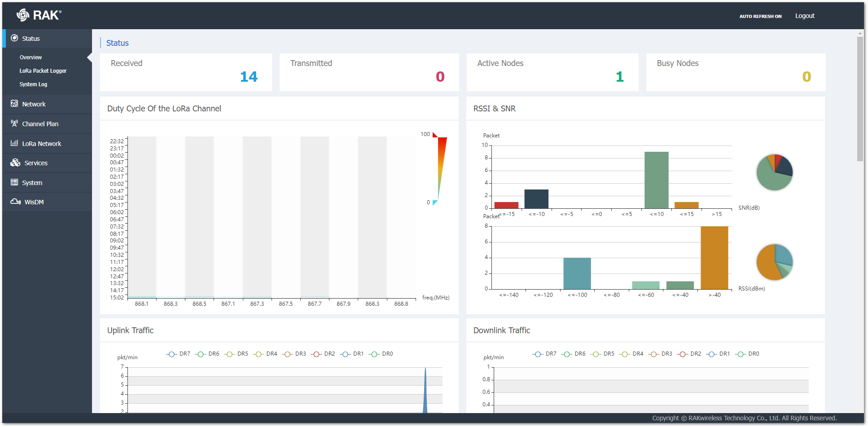Toggle the AUTO REFRESH ON switch
This screenshot has height=427, width=868.
(760, 16)
